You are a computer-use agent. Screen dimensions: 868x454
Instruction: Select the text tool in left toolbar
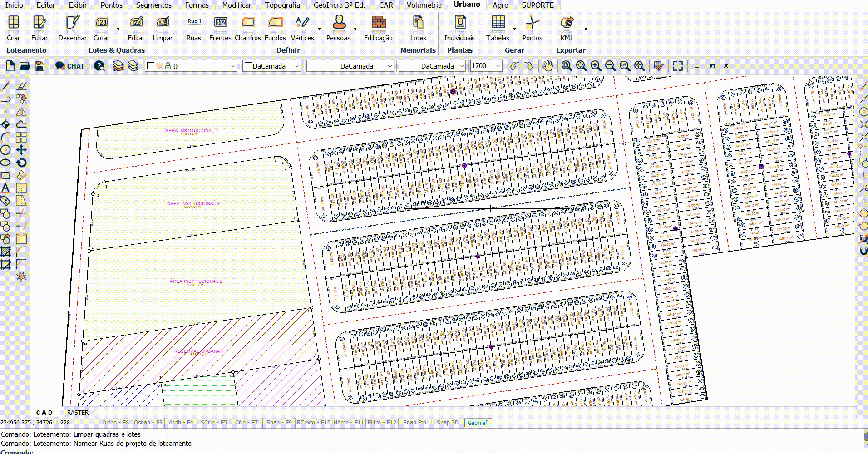point(5,188)
